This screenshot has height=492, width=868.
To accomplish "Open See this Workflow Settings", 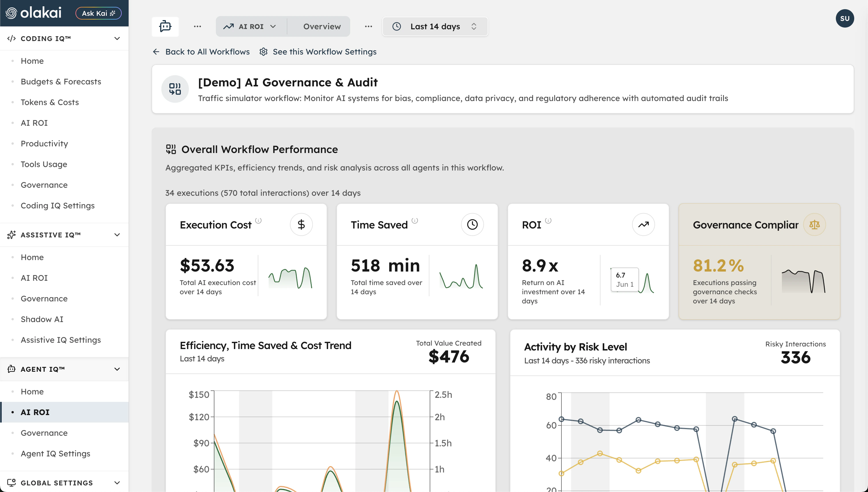I will click(x=324, y=52).
